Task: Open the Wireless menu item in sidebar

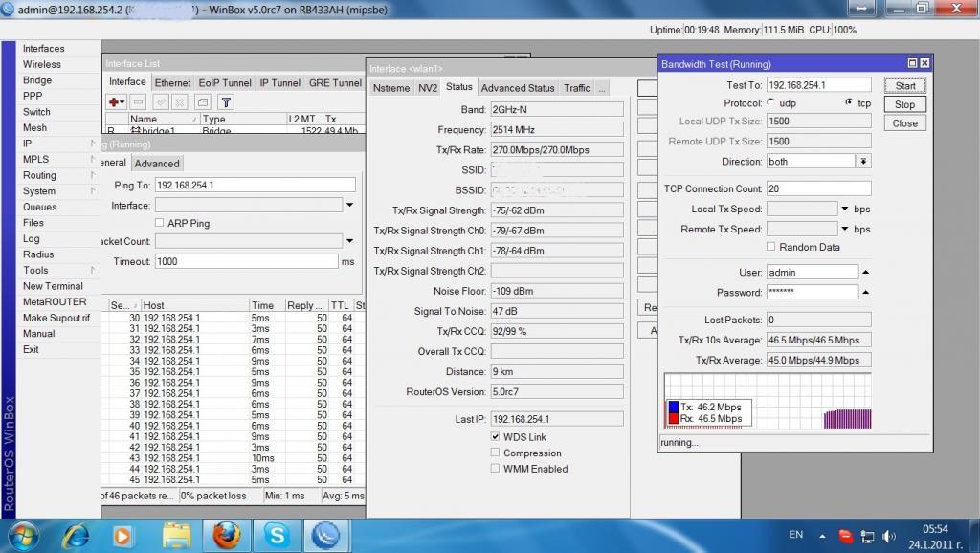Action: tap(42, 64)
